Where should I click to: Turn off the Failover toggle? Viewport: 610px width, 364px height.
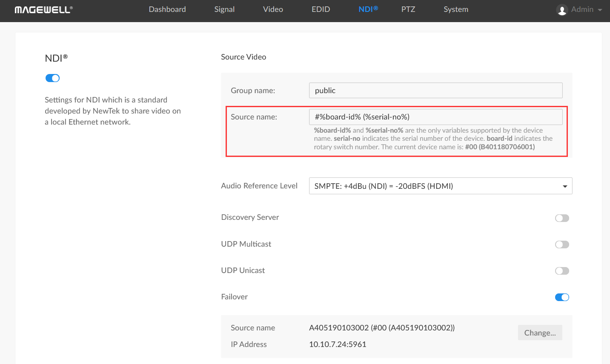coord(561,297)
